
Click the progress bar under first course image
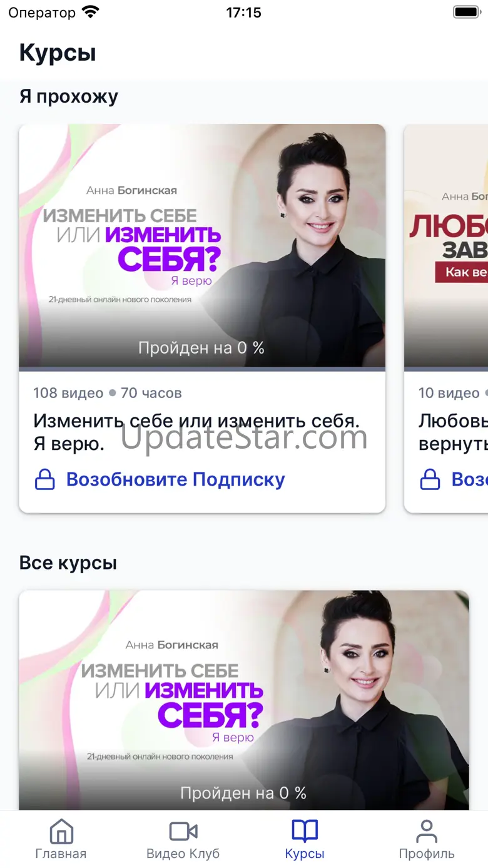point(202,369)
